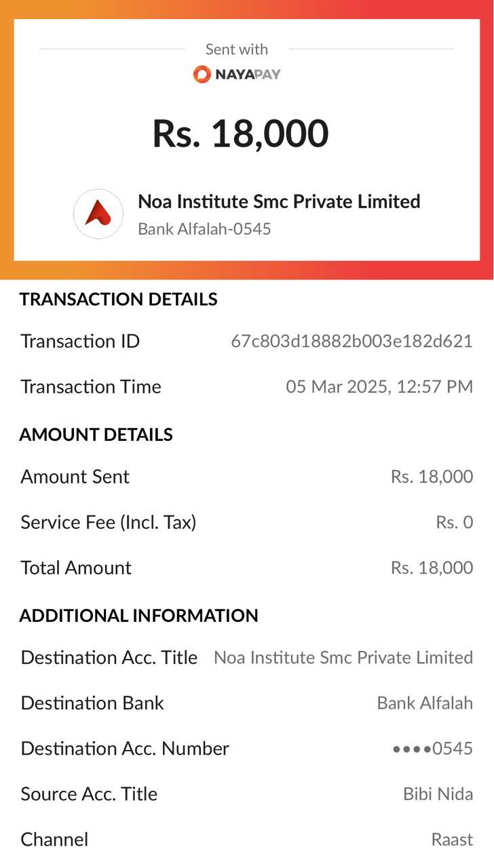
Task: Click the Service Fee (Incl. Tax) label
Action: click(109, 522)
